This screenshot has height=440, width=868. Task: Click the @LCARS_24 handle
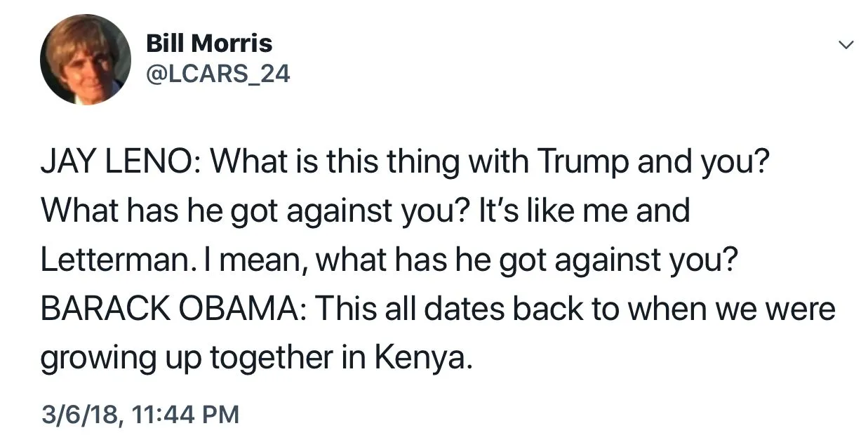coord(218,73)
